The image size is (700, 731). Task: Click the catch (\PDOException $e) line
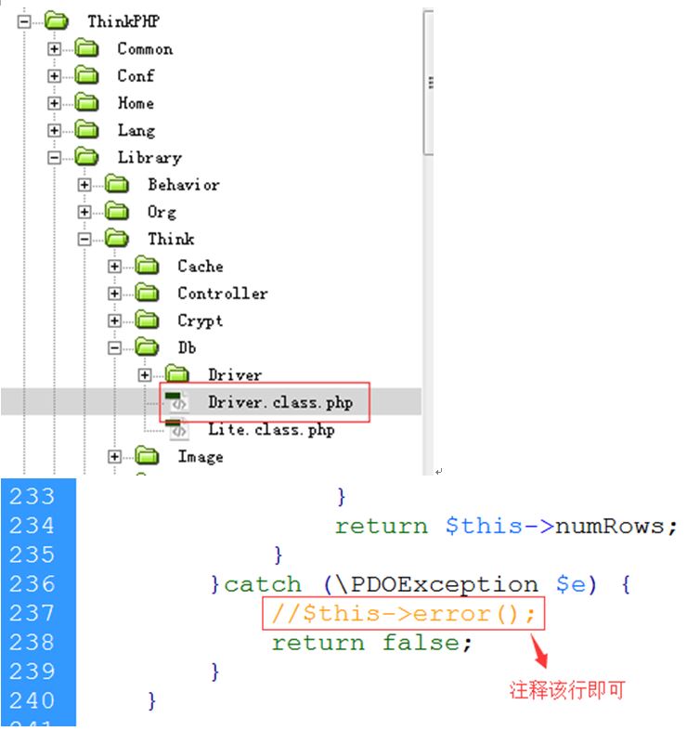(x=421, y=584)
